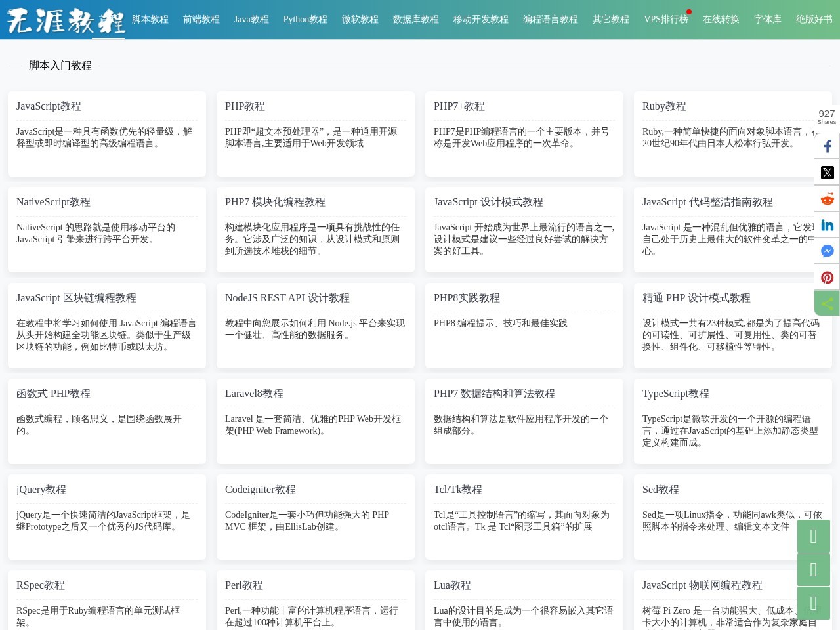
Task: Pin this page on Pinterest
Action: coord(827,277)
